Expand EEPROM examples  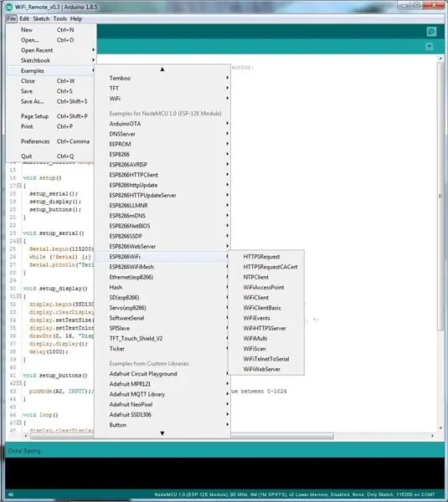(162, 144)
